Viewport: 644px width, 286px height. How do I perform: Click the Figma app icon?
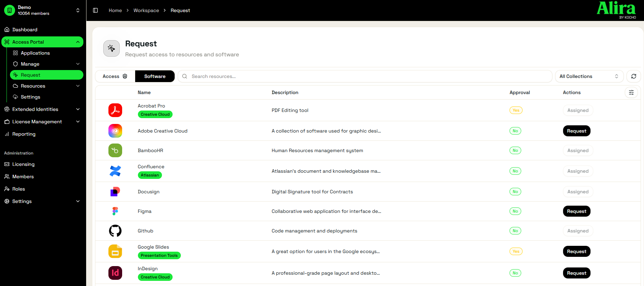115,211
